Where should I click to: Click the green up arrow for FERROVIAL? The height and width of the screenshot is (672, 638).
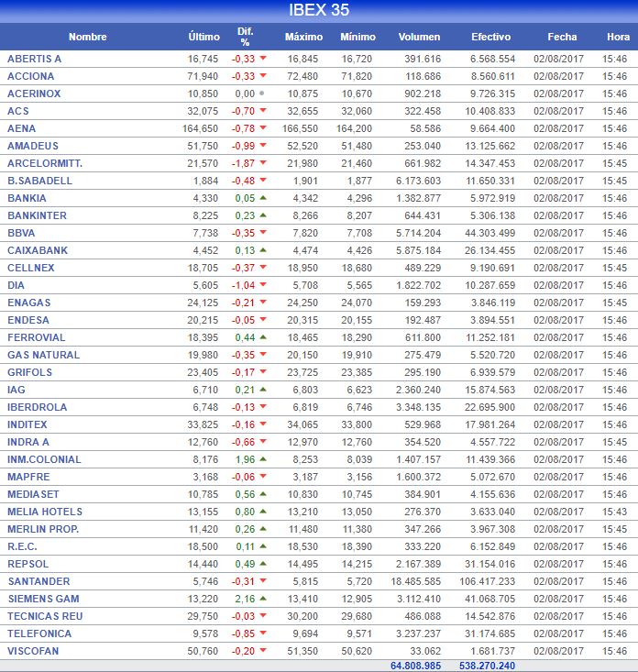click(x=263, y=336)
